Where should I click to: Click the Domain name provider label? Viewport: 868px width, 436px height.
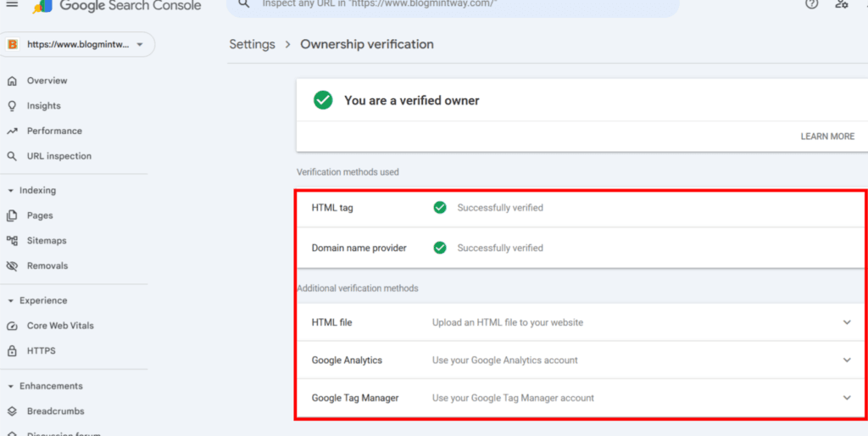[359, 248]
